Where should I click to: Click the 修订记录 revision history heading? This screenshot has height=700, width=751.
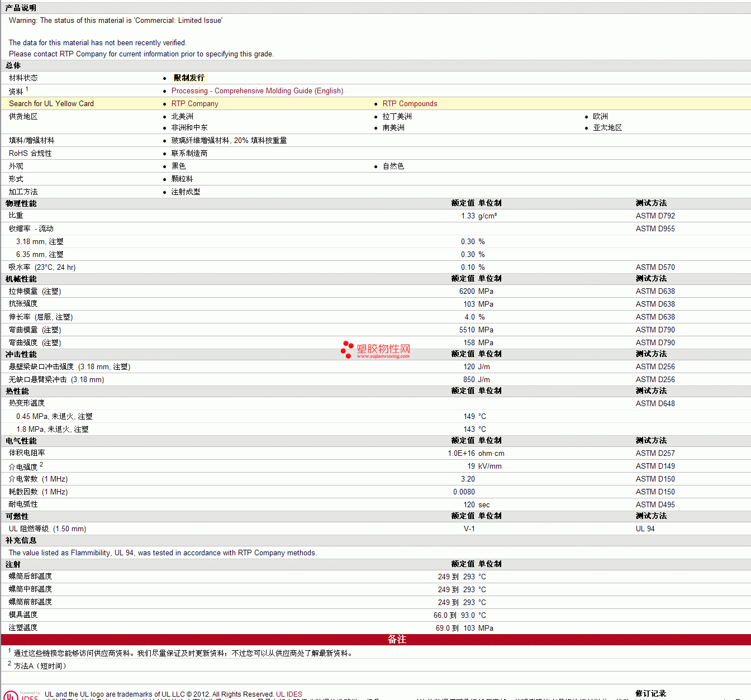pyautogui.click(x=651, y=693)
